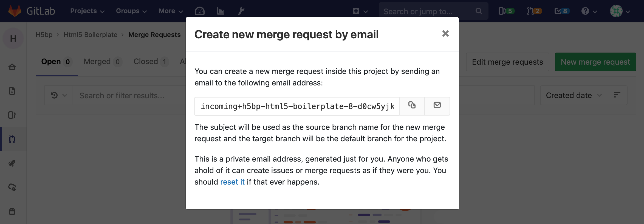Expand the Projects dropdown menu
The image size is (644, 224).
(x=87, y=11)
